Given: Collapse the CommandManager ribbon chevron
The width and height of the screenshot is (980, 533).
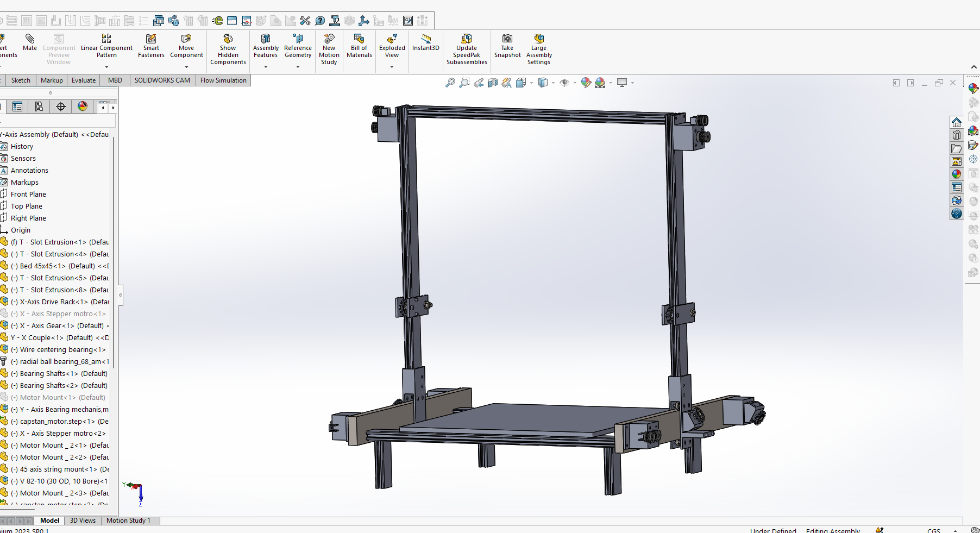Looking at the screenshot, I should coord(973,67).
